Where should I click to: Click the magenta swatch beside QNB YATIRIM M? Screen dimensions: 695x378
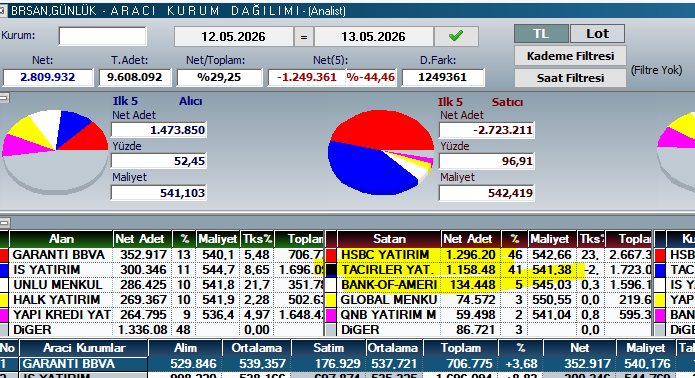(x=331, y=315)
